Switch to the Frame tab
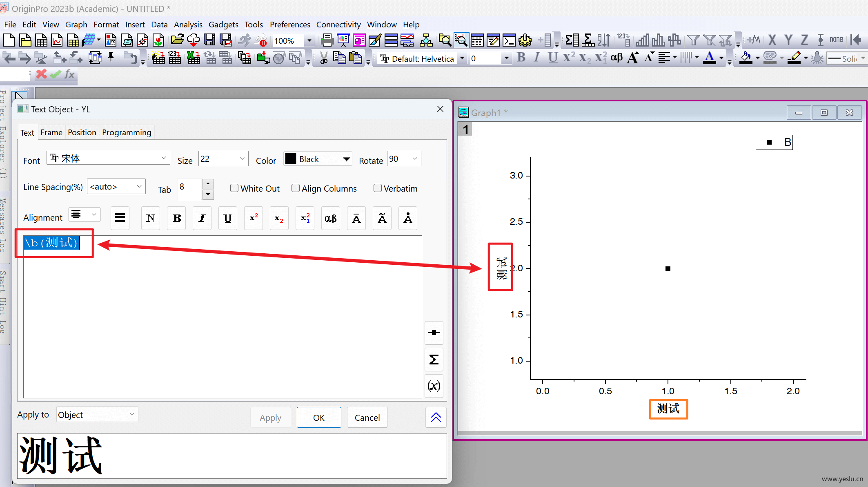The width and height of the screenshot is (868, 487). (51, 132)
